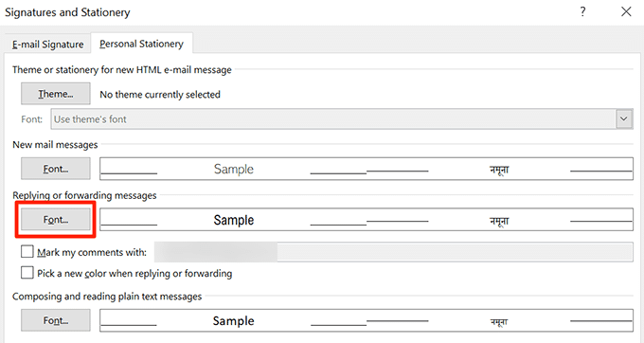Open Font settings for new mail messages
This screenshot has height=343, width=644.
coord(56,169)
